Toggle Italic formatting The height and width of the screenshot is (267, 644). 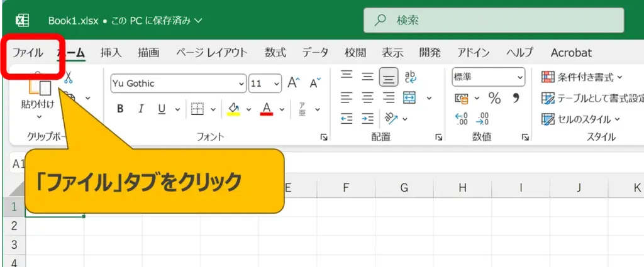point(141,109)
